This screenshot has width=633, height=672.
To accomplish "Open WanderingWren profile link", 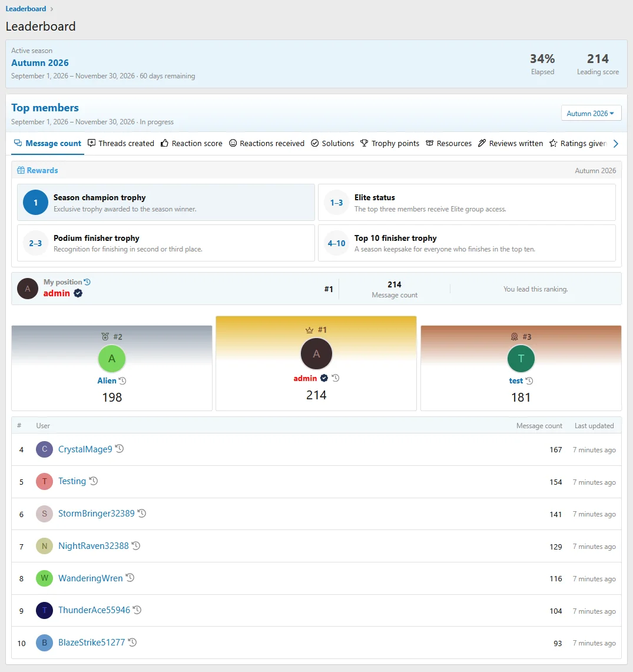I will [x=91, y=578].
